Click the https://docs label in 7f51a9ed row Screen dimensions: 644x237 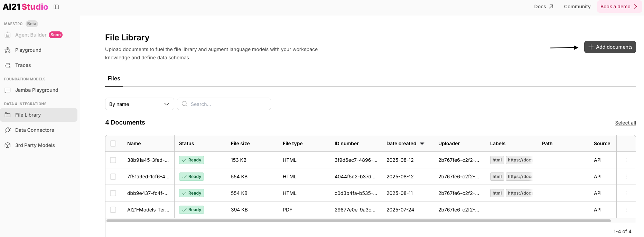(x=519, y=177)
